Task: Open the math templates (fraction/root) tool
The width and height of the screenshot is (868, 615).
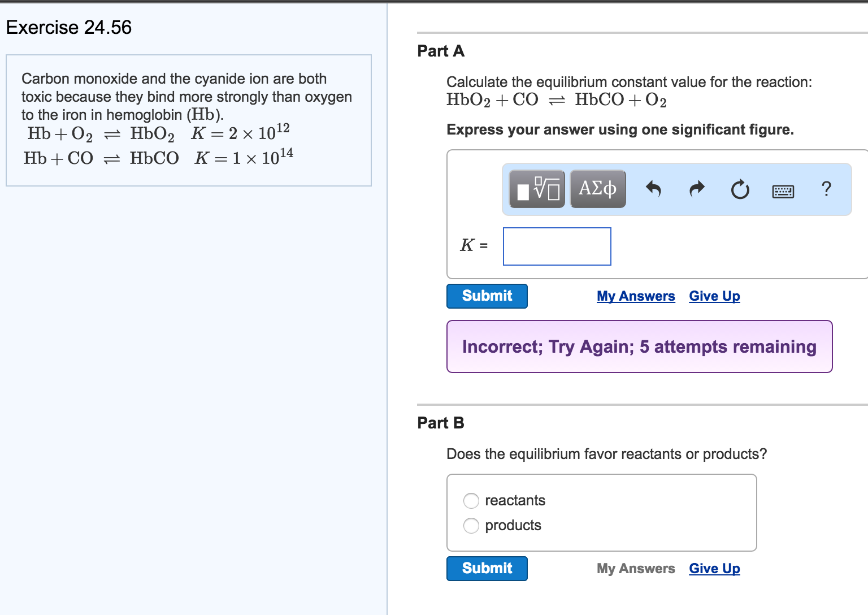Action: (537, 189)
